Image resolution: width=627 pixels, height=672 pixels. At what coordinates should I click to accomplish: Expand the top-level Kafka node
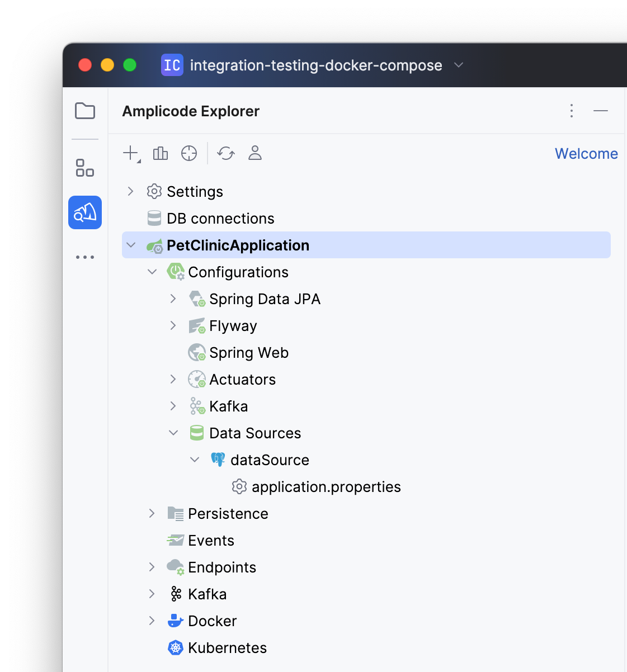(x=152, y=594)
